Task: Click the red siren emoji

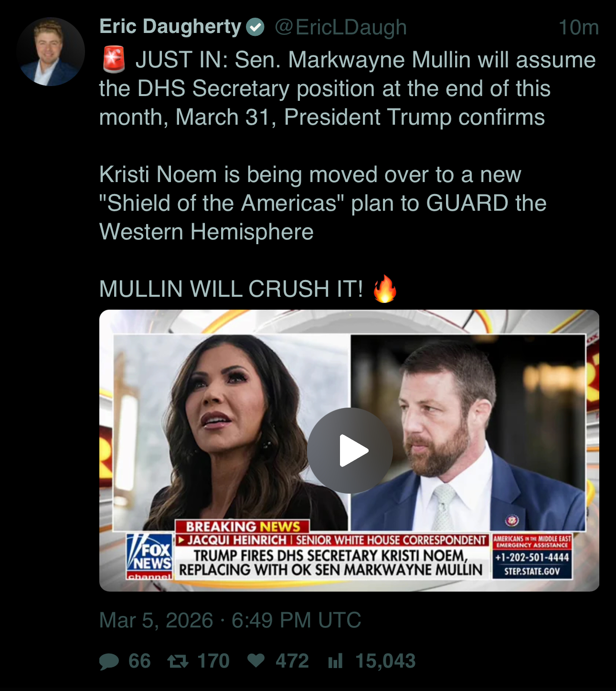Action: (114, 60)
